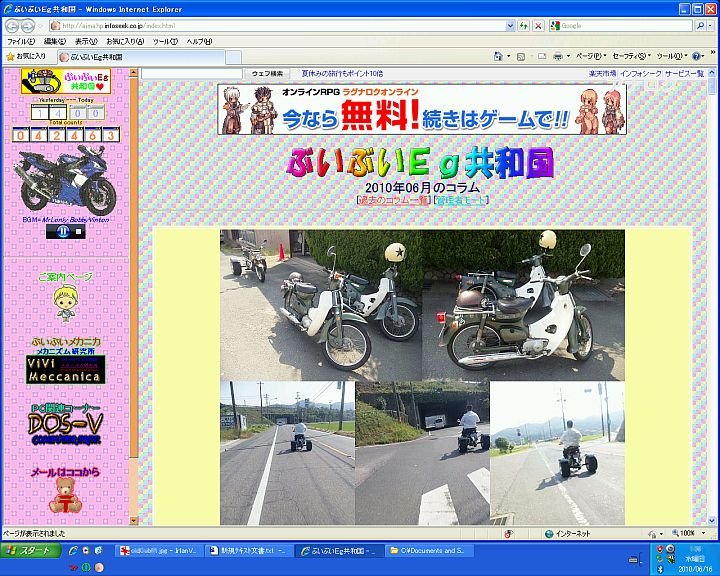
Task: Click the ViVi Meccanica banner
Action: pos(66,369)
